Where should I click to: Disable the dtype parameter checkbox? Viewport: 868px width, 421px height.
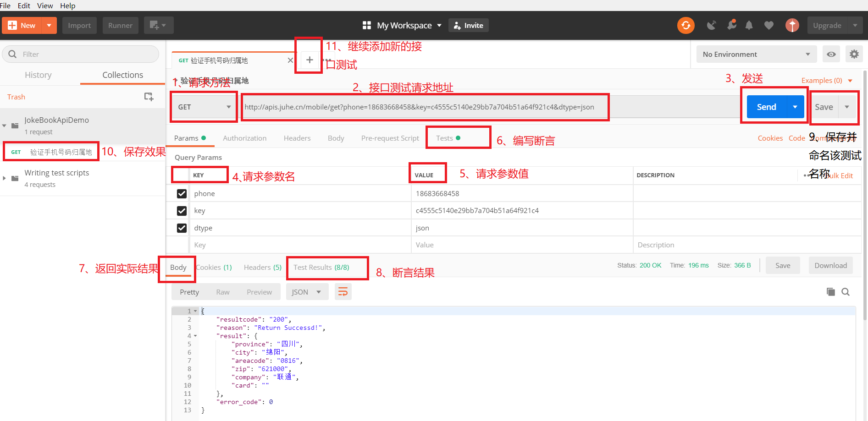coord(182,228)
